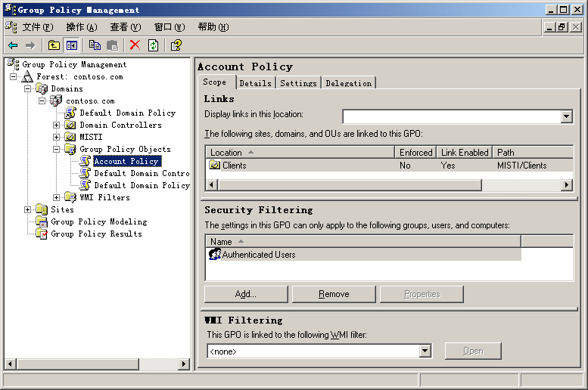
Task: Click the red Delete X icon
Action: click(135, 45)
